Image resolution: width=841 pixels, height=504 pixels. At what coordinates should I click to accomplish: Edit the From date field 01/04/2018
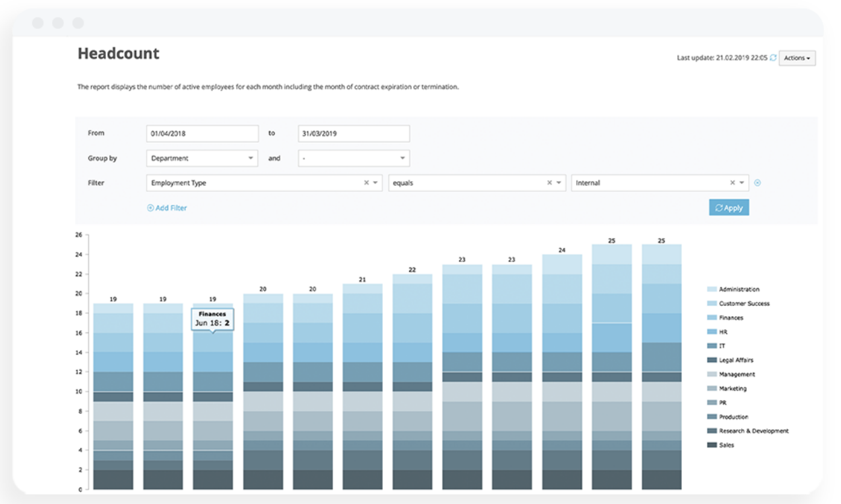point(202,133)
